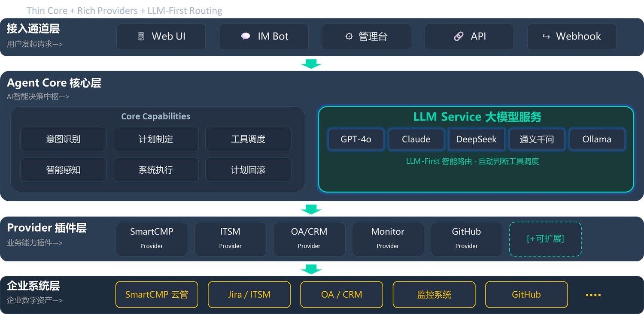Select the 企业数字资产 caption
644x314 pixels.
(35, 300)
